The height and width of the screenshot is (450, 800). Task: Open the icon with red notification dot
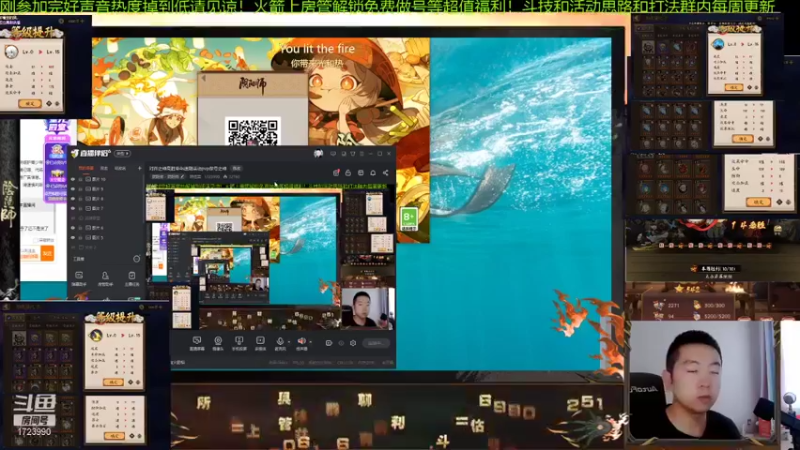tap(336, 173)
